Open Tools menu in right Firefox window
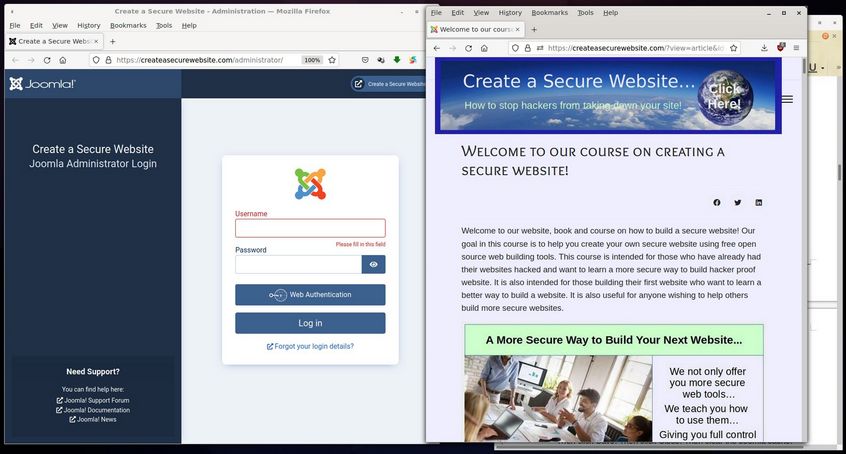The width and height of the screenshot is (846, 454). point(585,13)
